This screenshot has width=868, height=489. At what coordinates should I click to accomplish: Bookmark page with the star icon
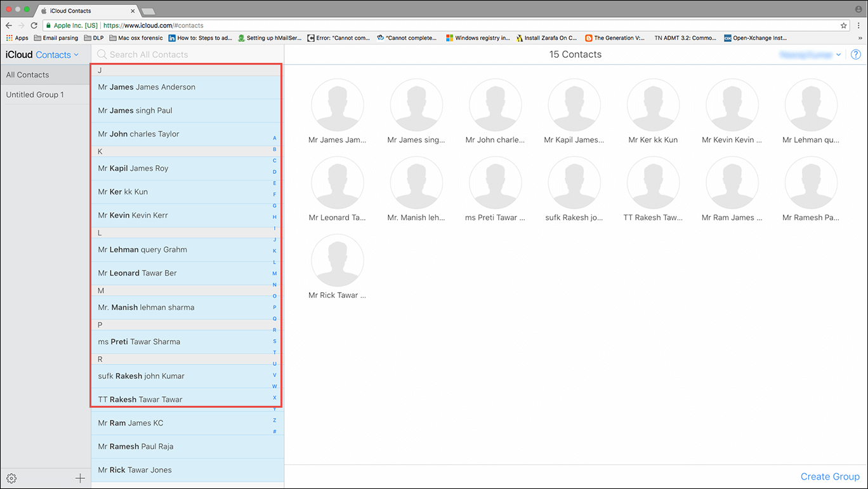843,25
